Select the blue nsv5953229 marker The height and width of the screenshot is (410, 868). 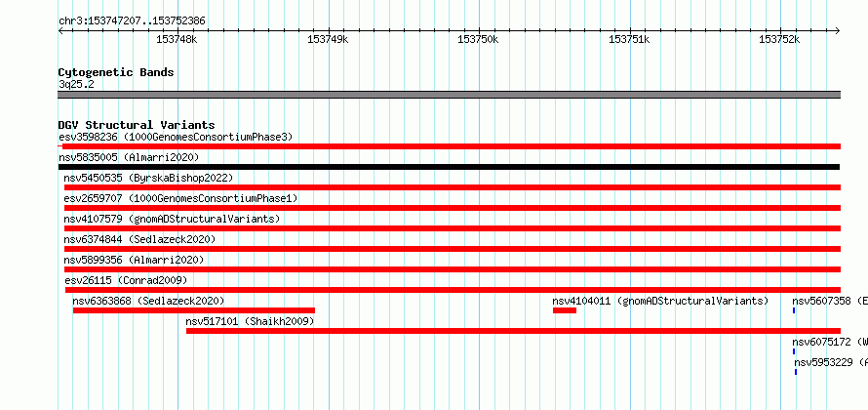coord(796,372)
